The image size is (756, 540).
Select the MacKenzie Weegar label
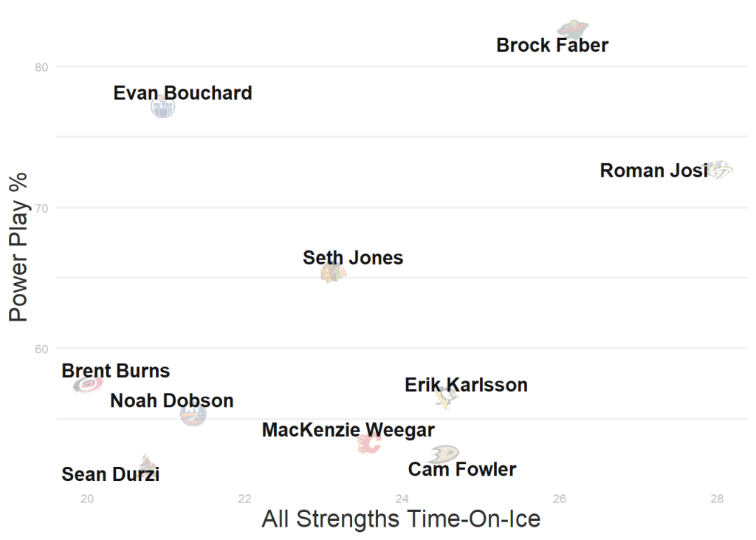[x=348, y=430]
